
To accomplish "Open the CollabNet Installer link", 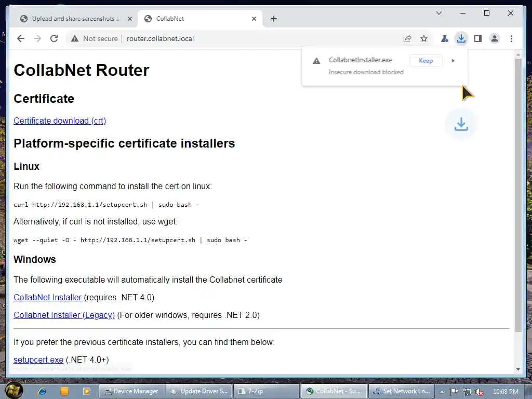I will click(47, 297).
